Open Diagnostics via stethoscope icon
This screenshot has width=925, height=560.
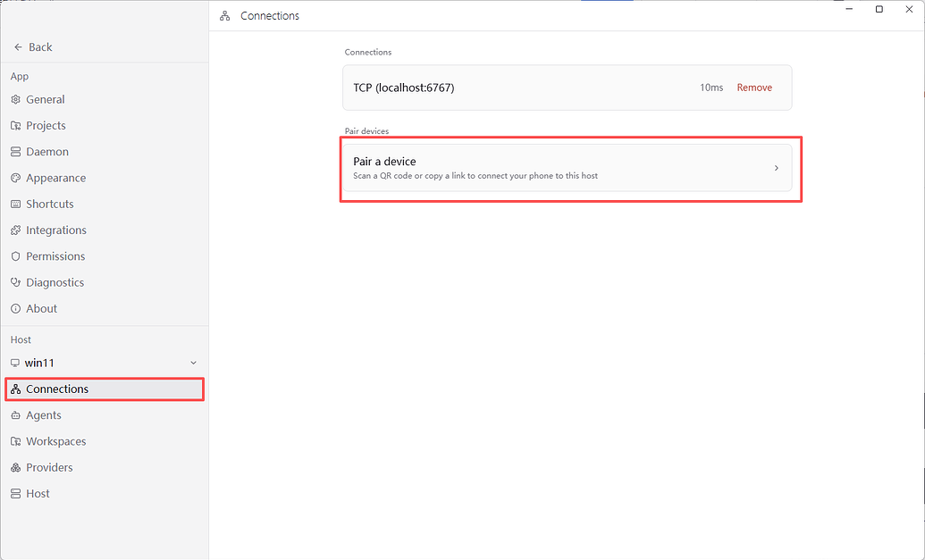[15, 282]
